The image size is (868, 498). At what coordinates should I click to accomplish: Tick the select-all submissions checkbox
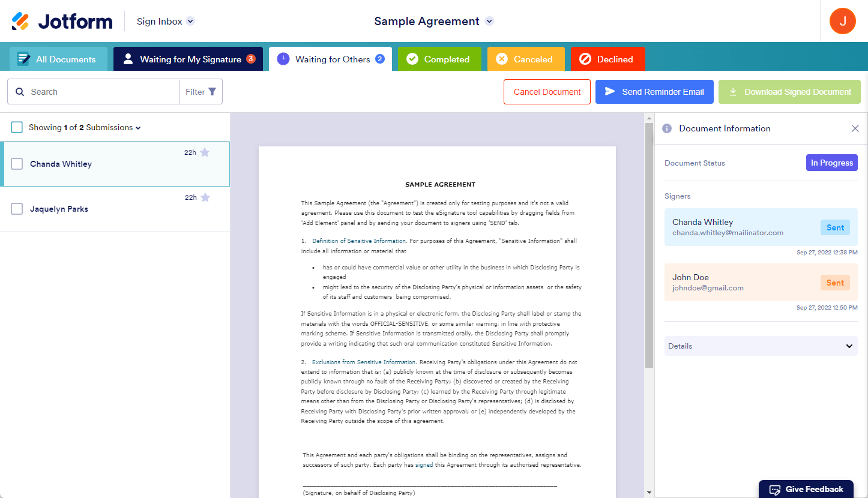[x=17, y=127]
